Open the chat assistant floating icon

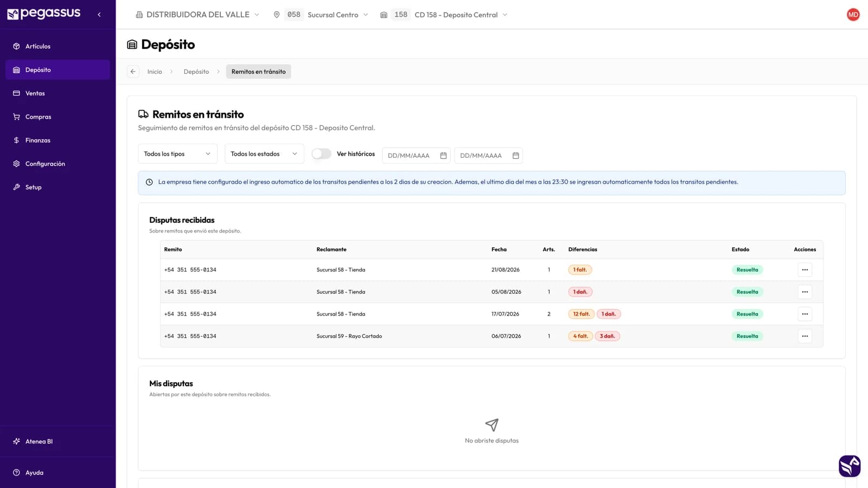coord(850,466)
